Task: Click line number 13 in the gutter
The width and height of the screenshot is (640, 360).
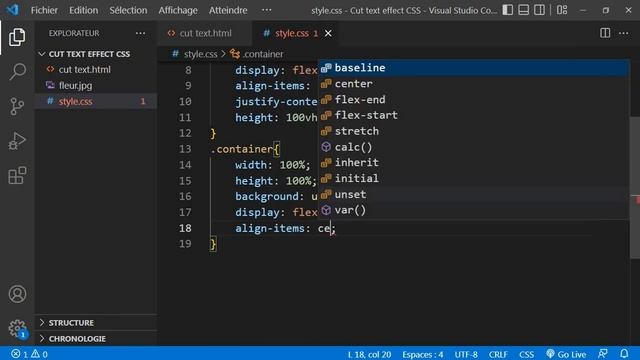Action: coord(185,149)
